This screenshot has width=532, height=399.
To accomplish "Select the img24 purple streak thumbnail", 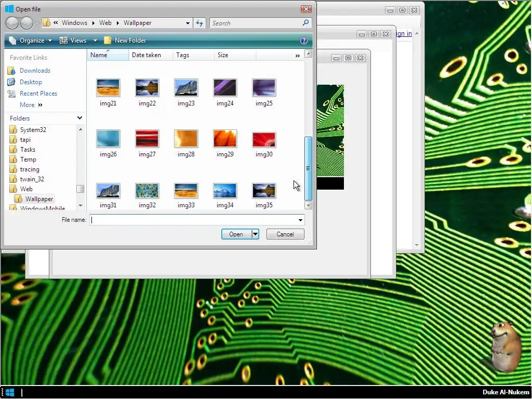I will pyautogui.click(x=225, y=87).
